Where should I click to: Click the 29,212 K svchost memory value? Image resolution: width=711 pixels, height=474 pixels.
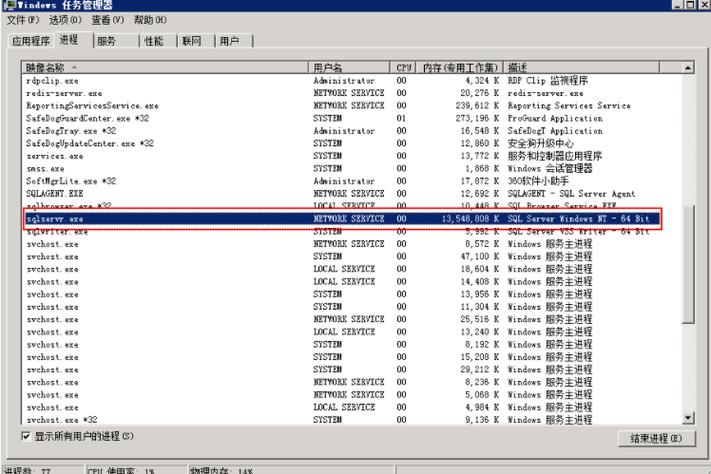pos(480,370)
